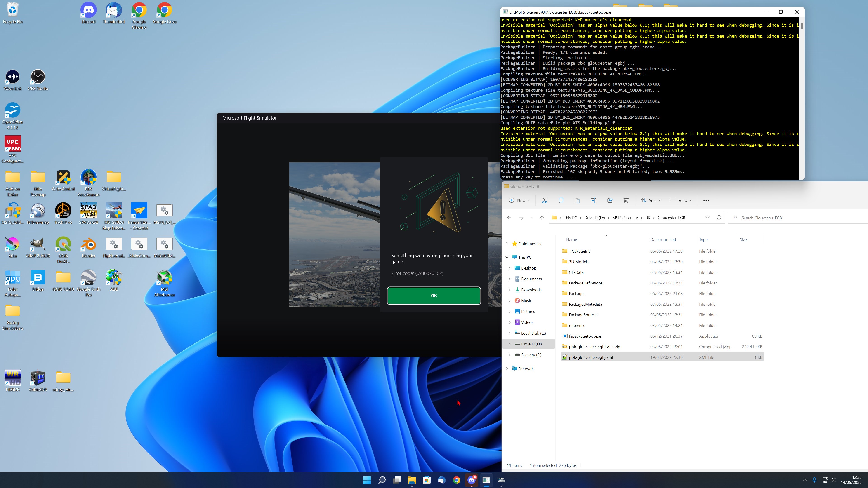Open the Sort dropdown in File Explorer
Viewport: 868px width, 488px height.
[x=651, y=200]
